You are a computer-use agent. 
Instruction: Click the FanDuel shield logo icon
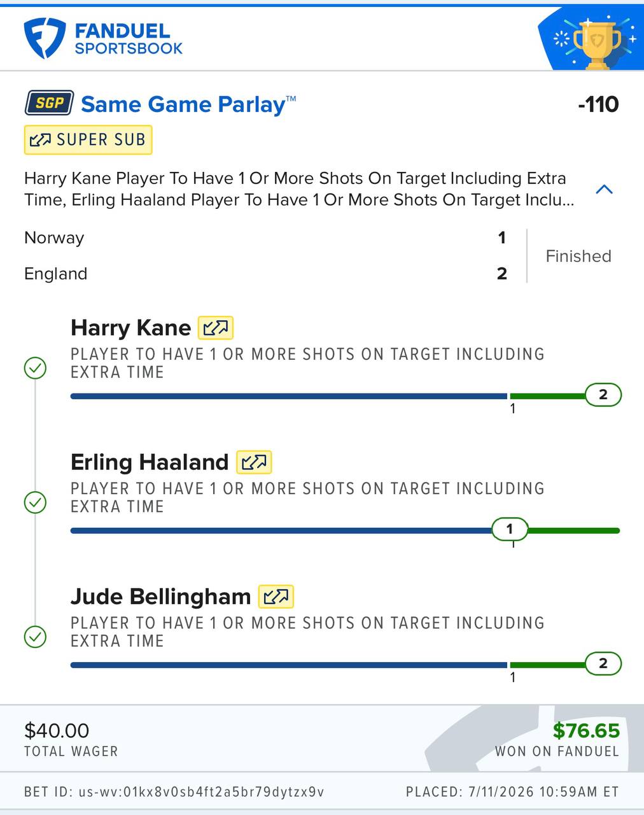tap(45, 38)
